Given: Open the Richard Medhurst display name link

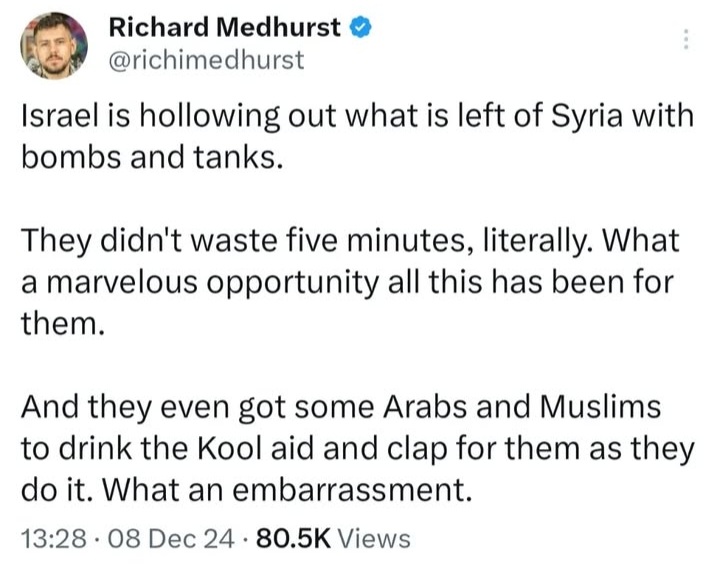Looking at the screenshot, I should click(225, 27).
